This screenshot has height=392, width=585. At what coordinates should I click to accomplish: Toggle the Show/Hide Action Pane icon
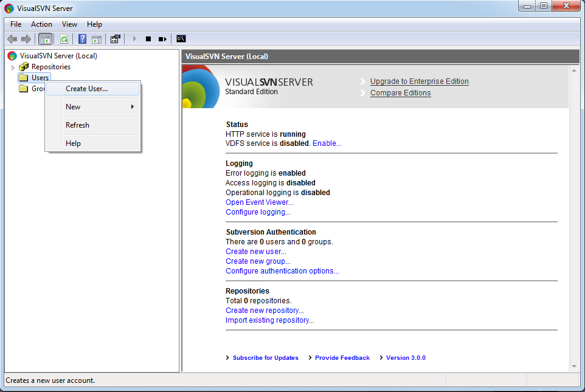pyautogui.click(x=97, y=39)
